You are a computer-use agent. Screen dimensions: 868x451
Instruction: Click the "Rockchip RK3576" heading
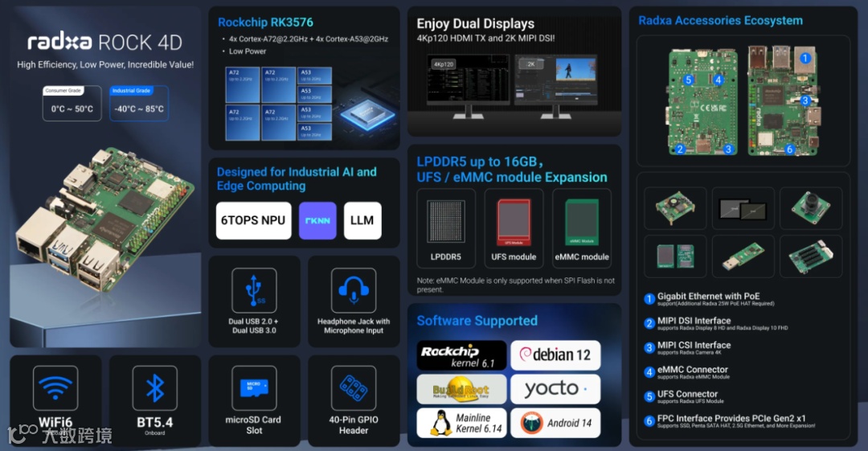[x=265, y=23]
